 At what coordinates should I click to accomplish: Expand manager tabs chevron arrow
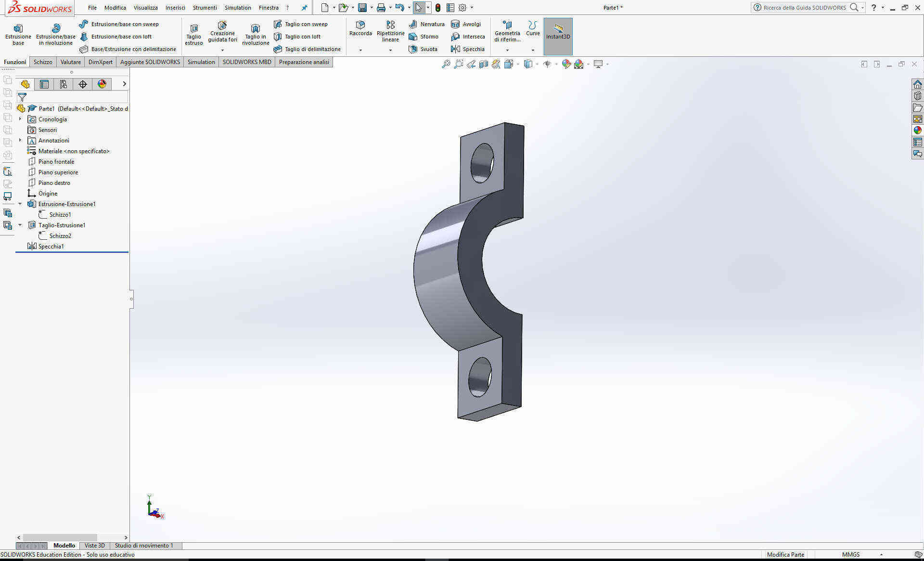click(x=124, y=84)
